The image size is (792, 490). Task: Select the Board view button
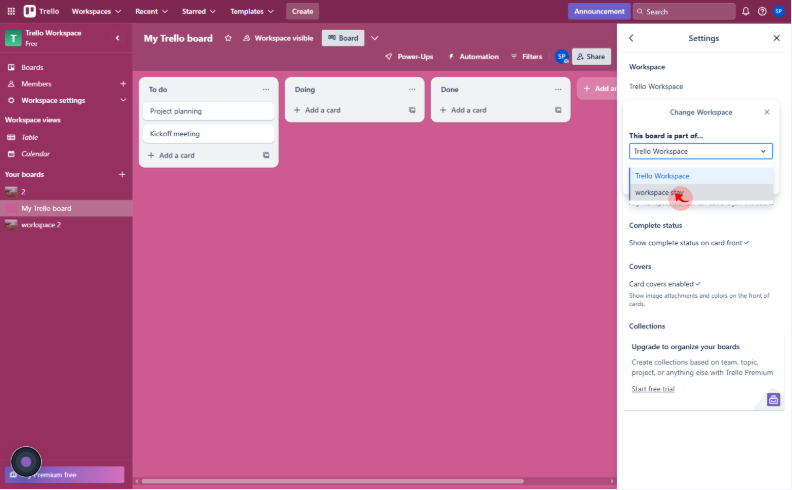[x=343, y=38]
